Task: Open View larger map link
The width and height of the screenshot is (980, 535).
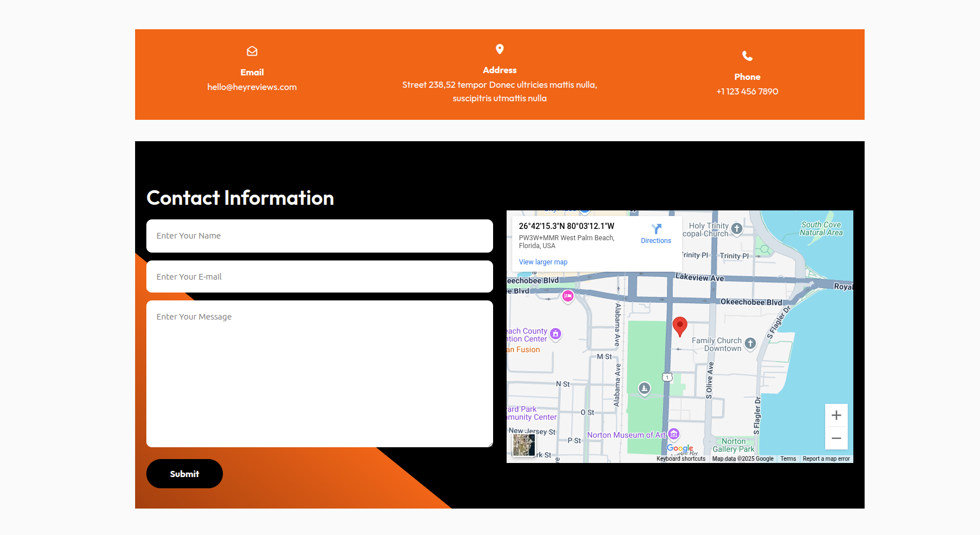Action: (543, 262)
